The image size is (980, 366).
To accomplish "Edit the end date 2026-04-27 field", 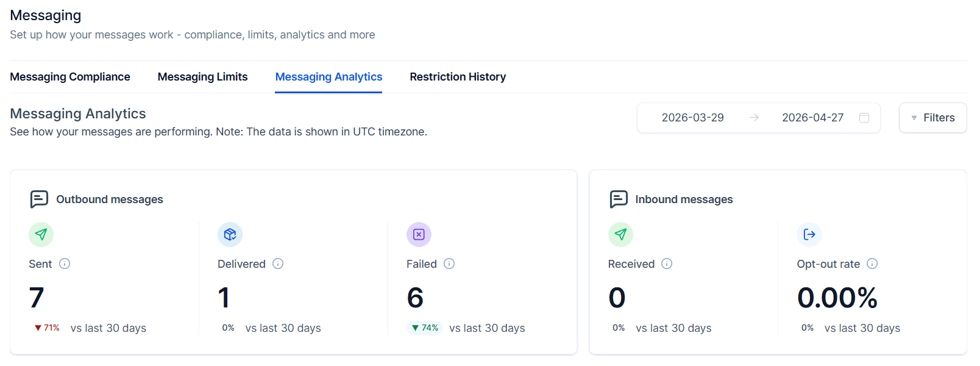I will (x=812, y=118).
